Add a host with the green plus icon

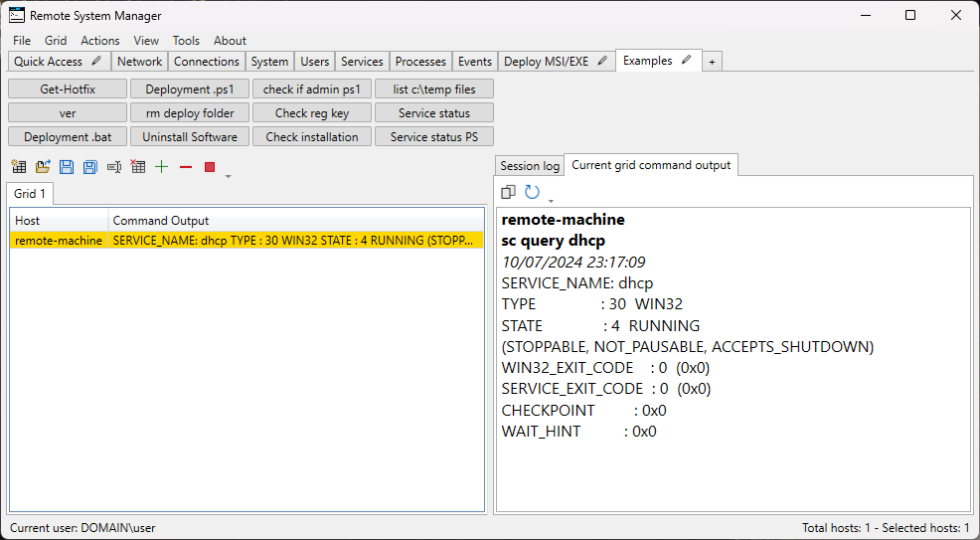[162, 167]
